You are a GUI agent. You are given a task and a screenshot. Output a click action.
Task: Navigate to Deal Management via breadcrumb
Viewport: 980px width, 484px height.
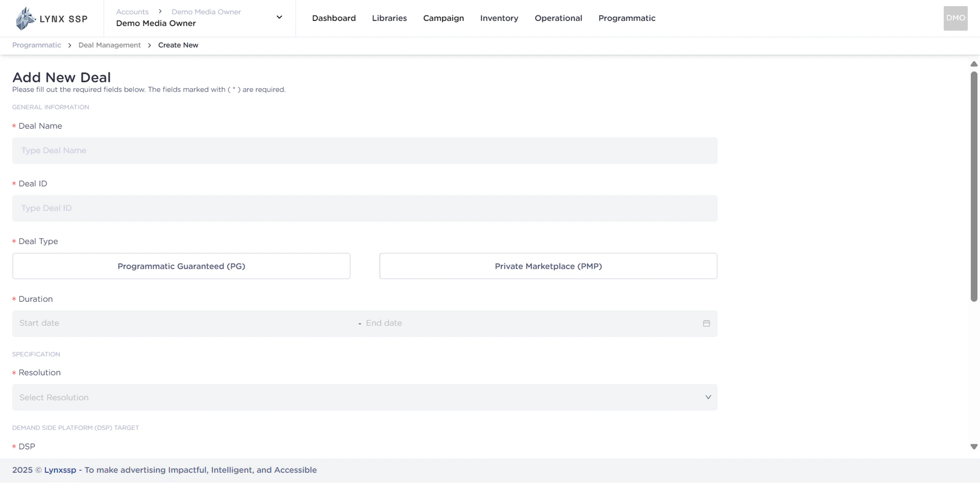coord(109,45)
